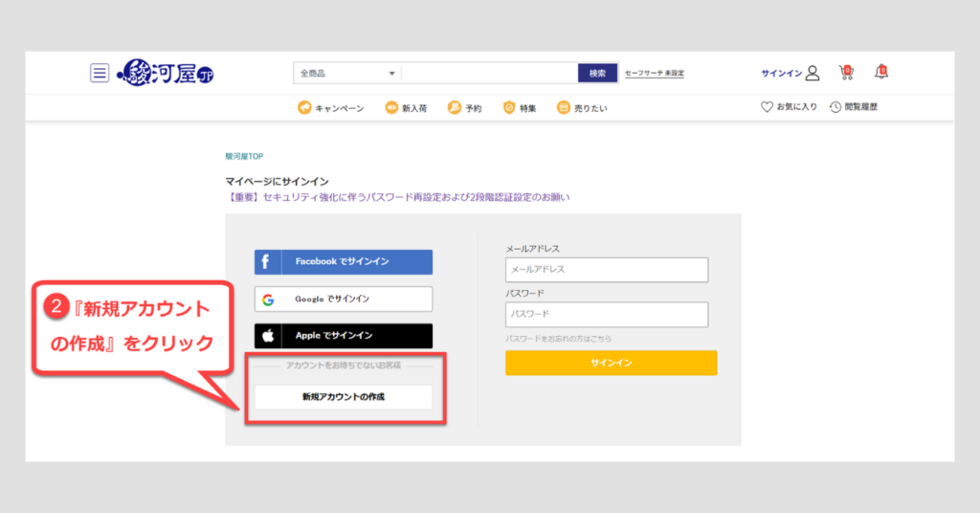Click the user profile sign-in icon
Viewport: 980px width, 513px height.
point(813,73)
